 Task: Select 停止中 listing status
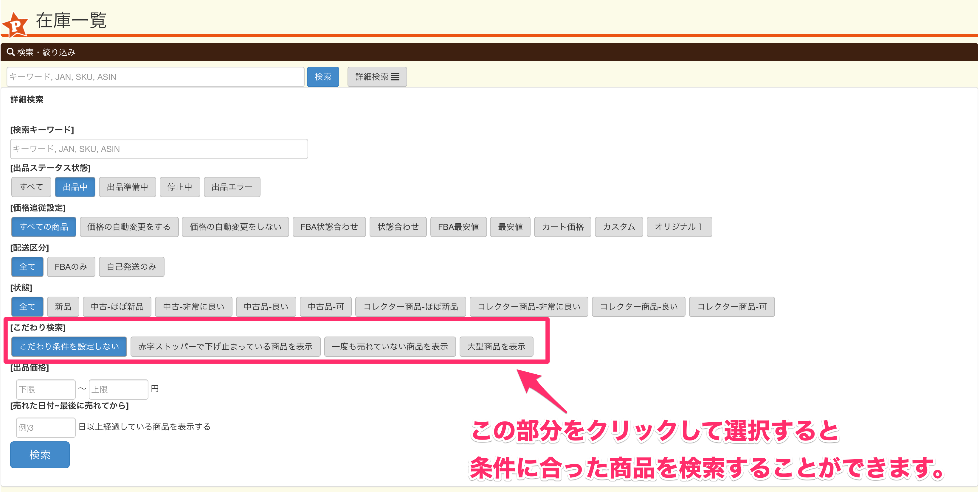[180, 187]
